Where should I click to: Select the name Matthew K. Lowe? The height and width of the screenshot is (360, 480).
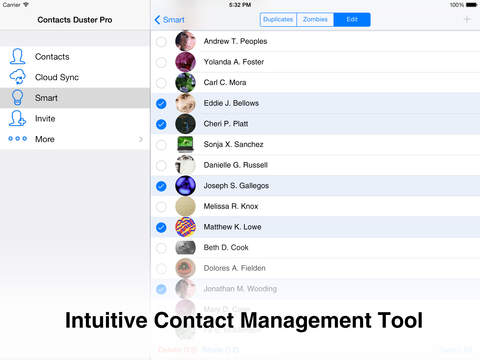tap(232, 227)
